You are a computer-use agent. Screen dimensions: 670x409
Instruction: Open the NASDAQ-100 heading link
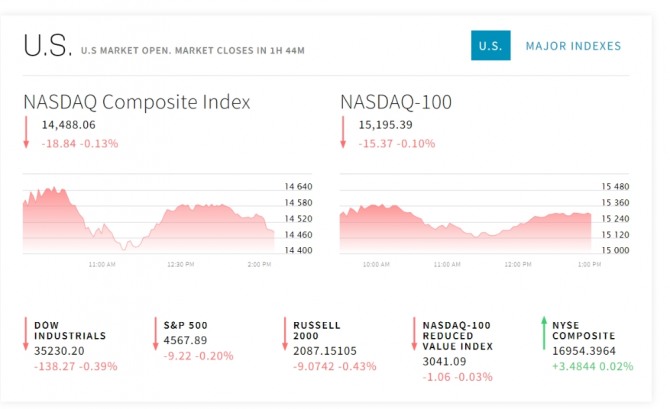coord(396,102)
